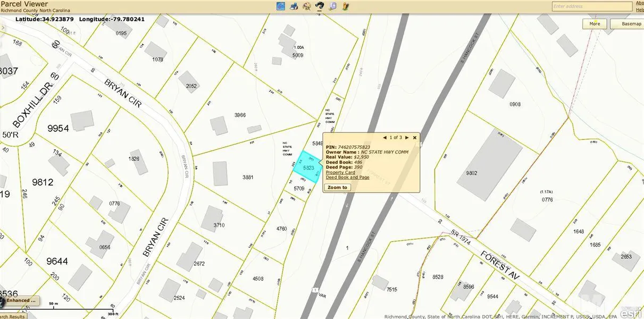Screen dimensions: 644x319
Task: Open the paint palette draw tool
Action: pyautogui.click(x=307, y=6)
